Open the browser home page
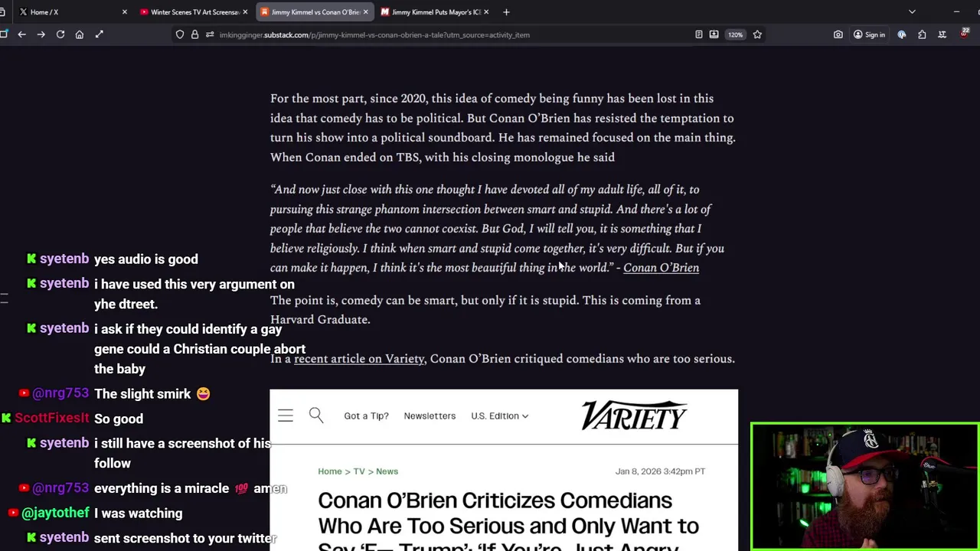Viewport: 980px width, 551px height. coord(80,34)
